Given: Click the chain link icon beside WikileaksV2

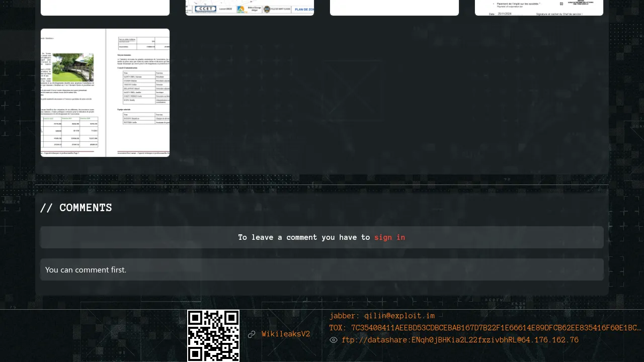Looking at the screenshot, I should (x=252, y=334).
